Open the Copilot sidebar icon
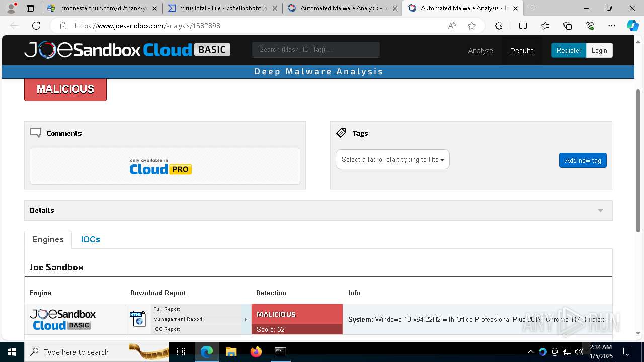644x362 pixels. [x=632, y=26]
